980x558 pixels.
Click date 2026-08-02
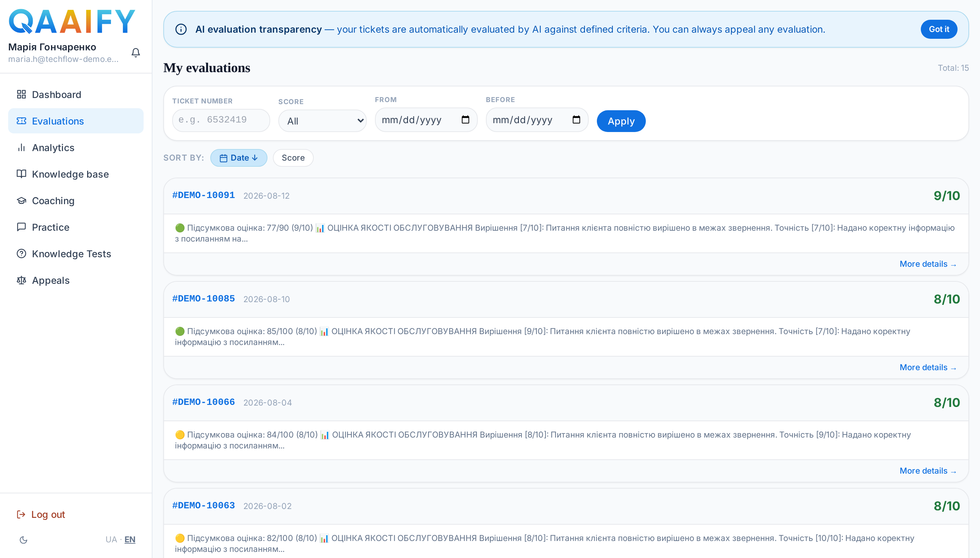tap(267, 506)
